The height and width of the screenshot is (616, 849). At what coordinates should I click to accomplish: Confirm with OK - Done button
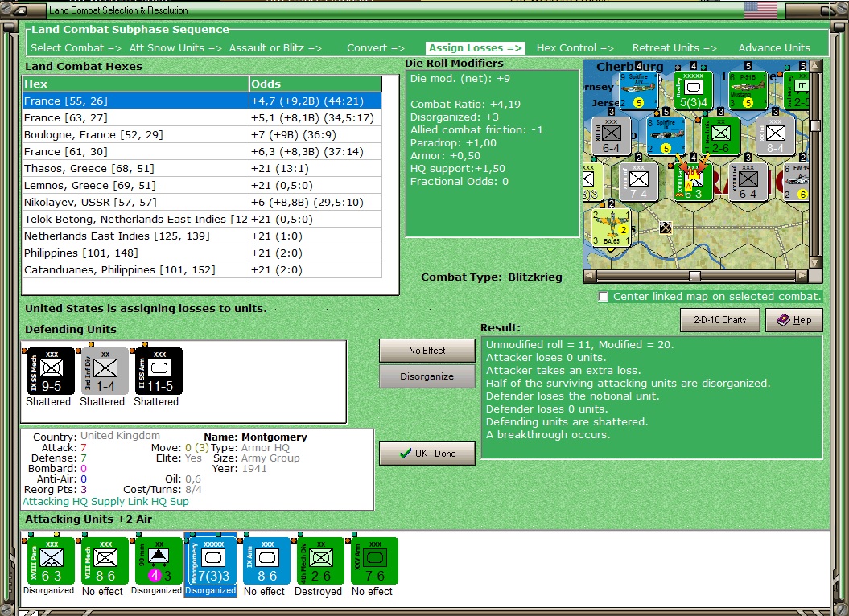[x=427, y=454]
